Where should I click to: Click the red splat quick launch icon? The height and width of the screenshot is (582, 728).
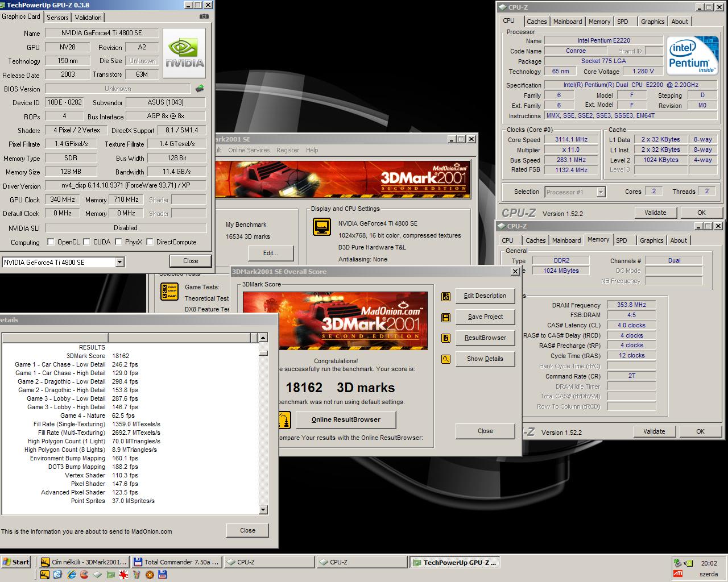click(x=123, y=575)
